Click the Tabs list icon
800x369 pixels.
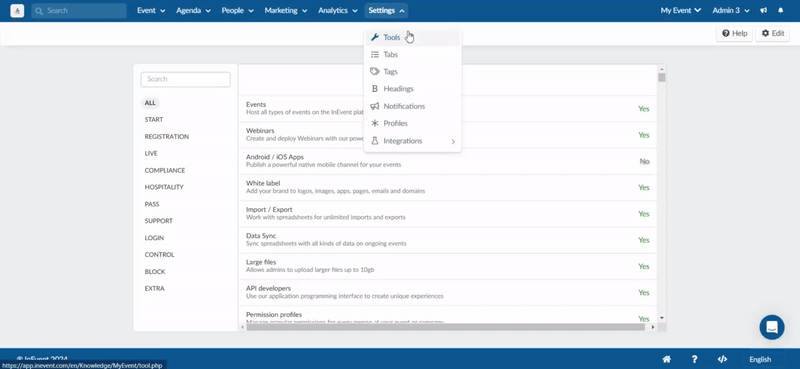pyautogui.click(x=374, y=55)
